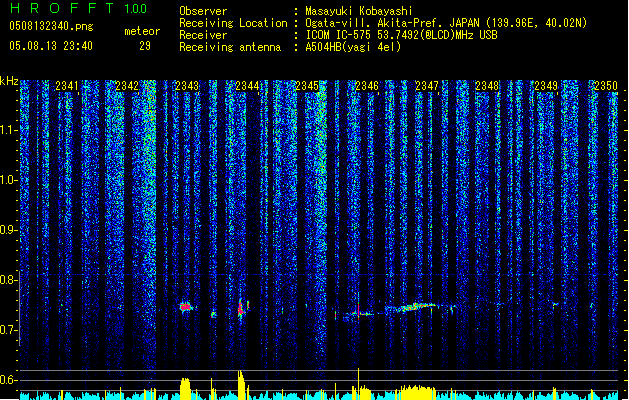Viewport: 629px width, 400px height.
Task: Click the wide yellow power hump below 2347
Action: click(418, 392)
